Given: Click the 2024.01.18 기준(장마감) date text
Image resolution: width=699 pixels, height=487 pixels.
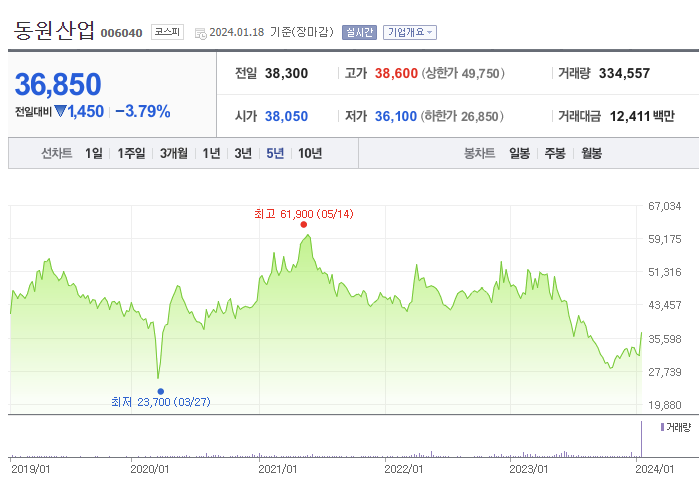Looking at the screenshot, I should tap(271, 32).
